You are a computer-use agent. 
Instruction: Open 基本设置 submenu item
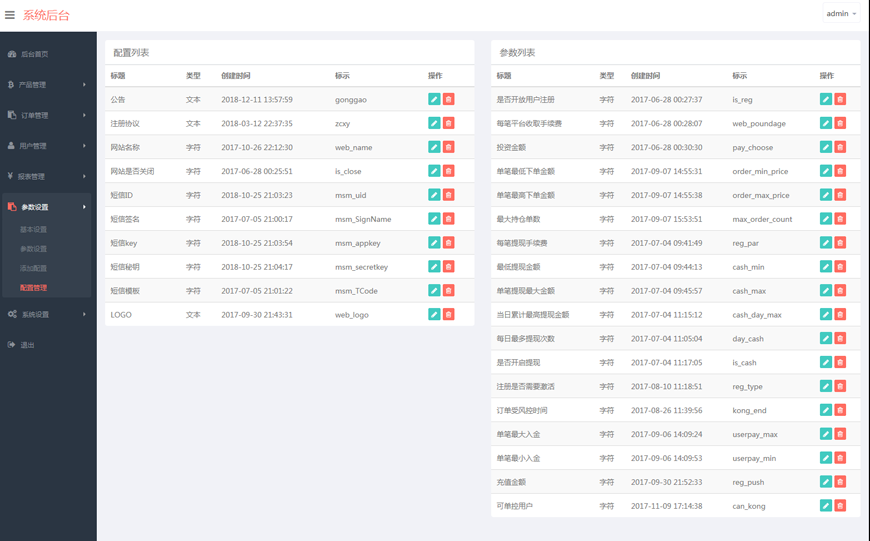point(34,229)
